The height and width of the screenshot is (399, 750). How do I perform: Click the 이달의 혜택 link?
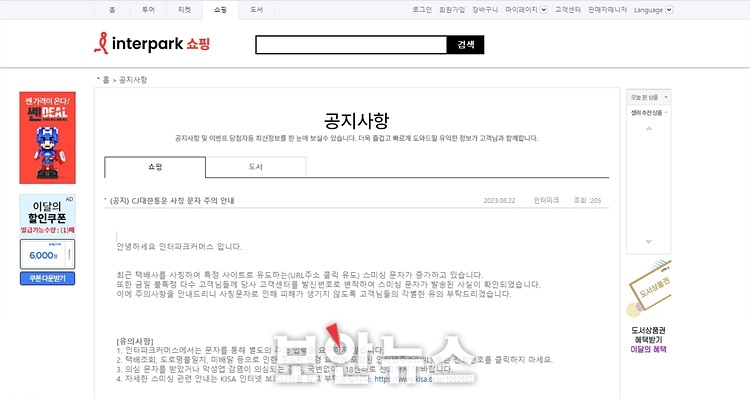point(649,349)
